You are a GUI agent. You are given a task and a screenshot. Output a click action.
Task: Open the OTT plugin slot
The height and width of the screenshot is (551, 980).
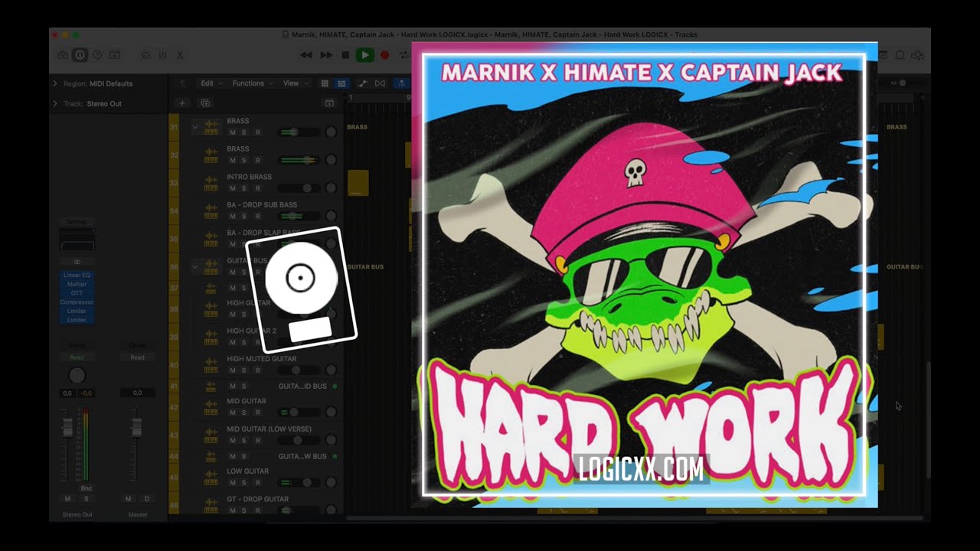[77, 293]
